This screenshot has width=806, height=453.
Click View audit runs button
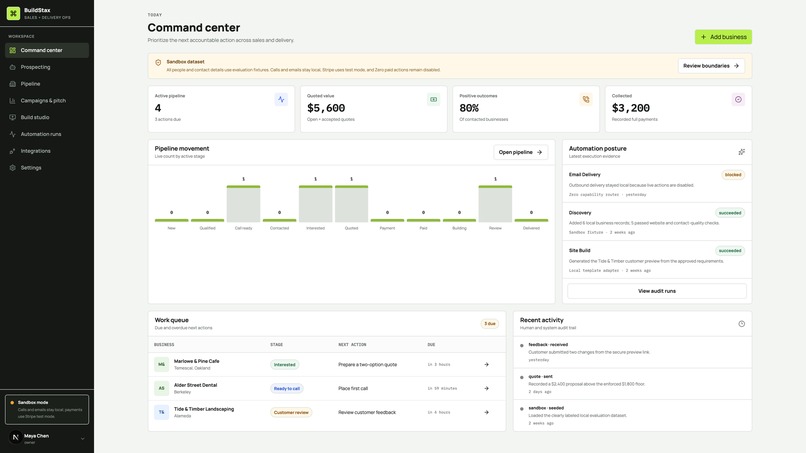click(657, 291)
